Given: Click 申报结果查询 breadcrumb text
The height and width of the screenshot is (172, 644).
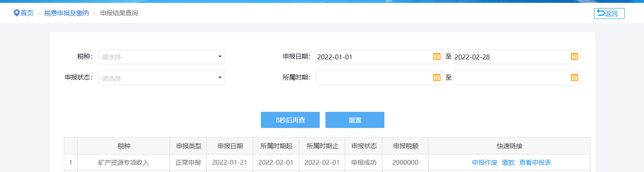Looking at the screenshot, I should [119, 13].
